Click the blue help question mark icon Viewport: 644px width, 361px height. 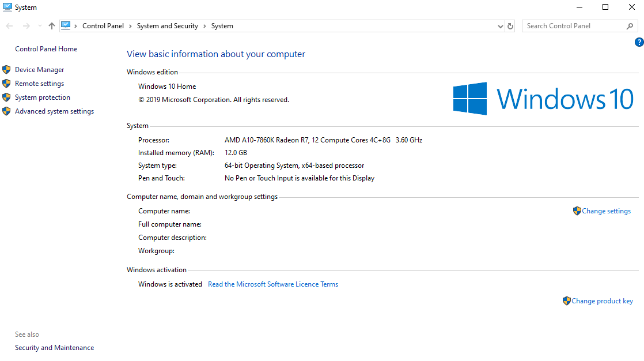point(639,42)
